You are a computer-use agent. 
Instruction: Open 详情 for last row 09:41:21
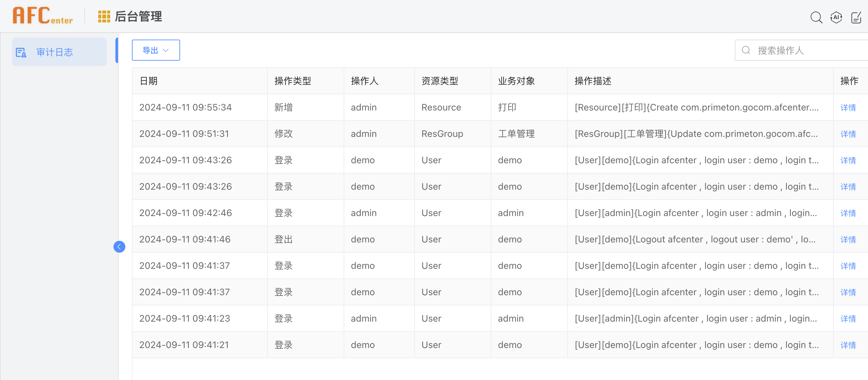(848, 345)
